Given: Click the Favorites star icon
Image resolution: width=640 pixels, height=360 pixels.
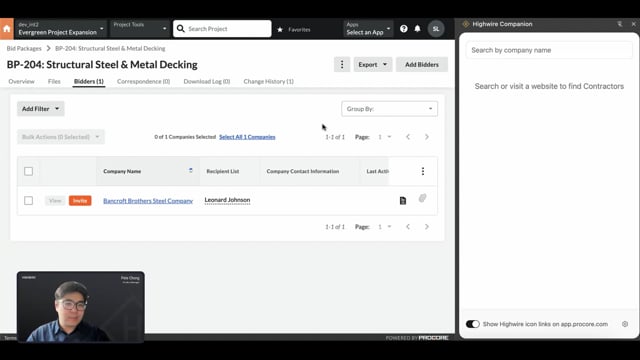Looking at the screenshot, I should point(280,29).
